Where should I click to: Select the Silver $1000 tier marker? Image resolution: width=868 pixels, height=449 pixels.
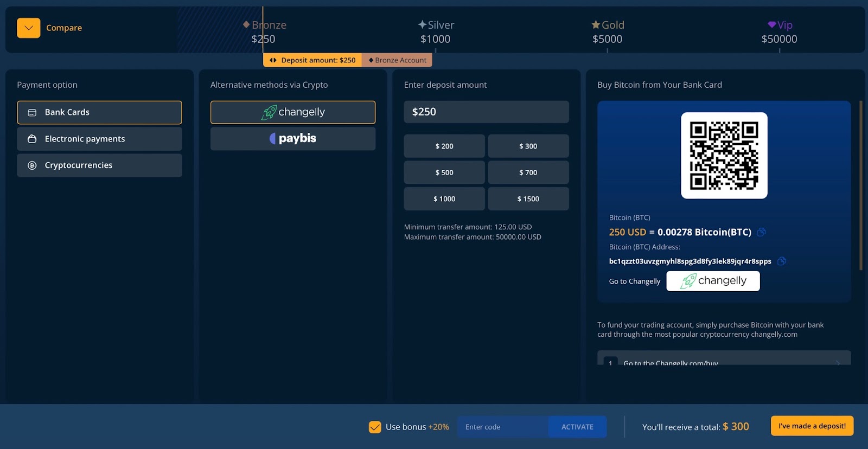coord(436,32)
